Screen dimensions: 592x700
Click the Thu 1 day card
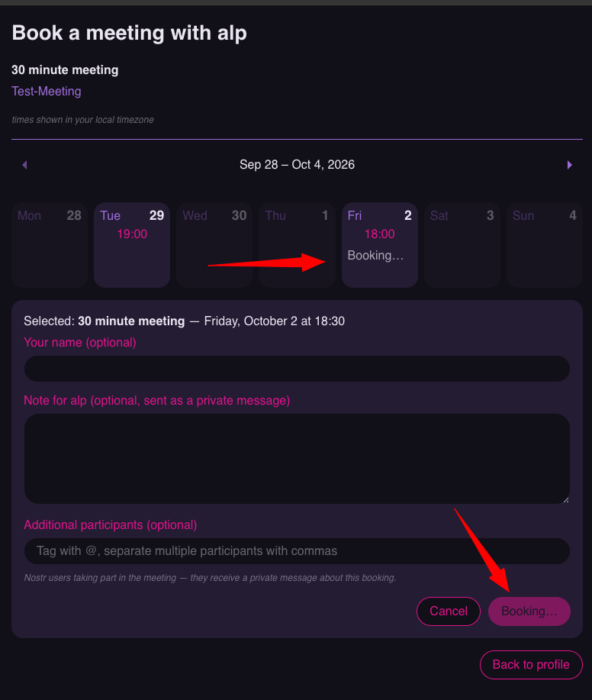click(297, 245)
